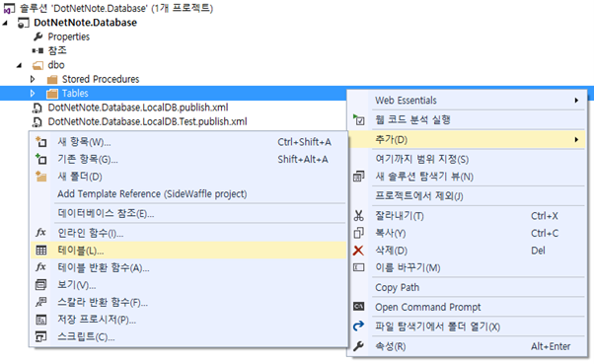Click the table grid icon beside 테이블(L)
This screenshot has width=594, height=364.
pos(40,251)
